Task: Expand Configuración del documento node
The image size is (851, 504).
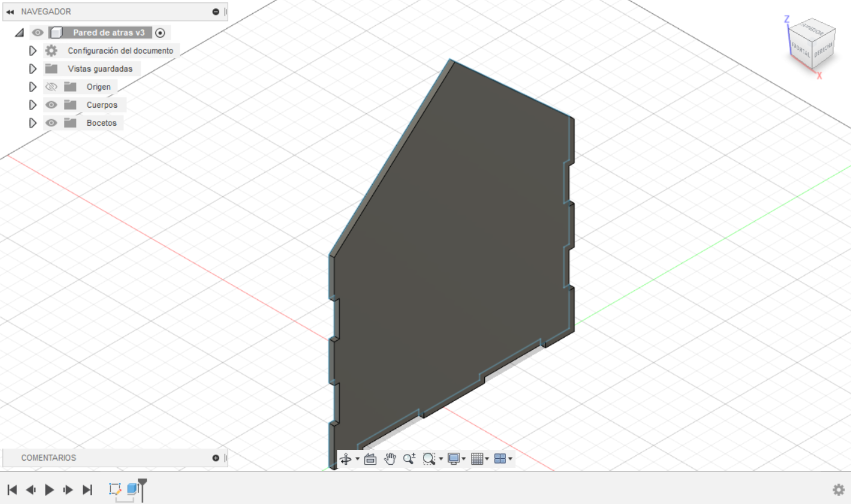Action: [x=33, y=51]
